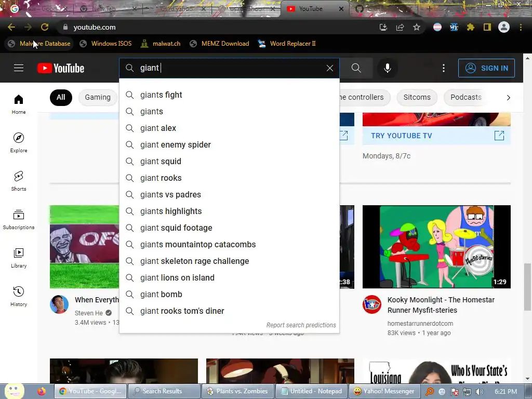
Task: Open Firefox from the taskbar quick launch
Action: [x=42, y=391]
